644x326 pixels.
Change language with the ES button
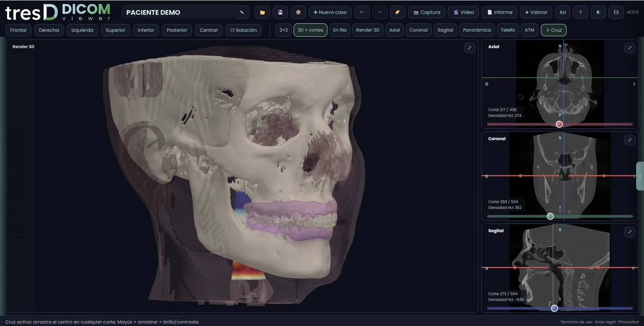point(616,12)
